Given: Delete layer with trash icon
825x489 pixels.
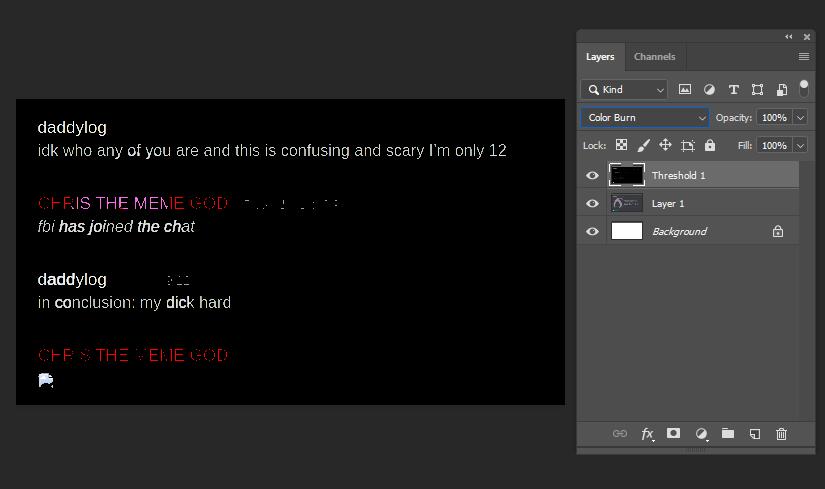Looking at the screenshot, I should click(x=781, y=434).
